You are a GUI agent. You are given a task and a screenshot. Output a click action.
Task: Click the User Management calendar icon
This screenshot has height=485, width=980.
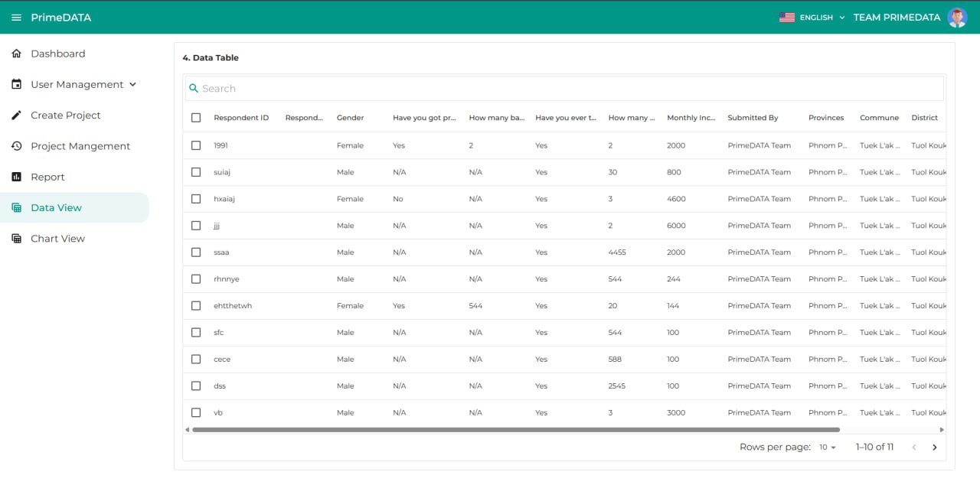(16, 84)
